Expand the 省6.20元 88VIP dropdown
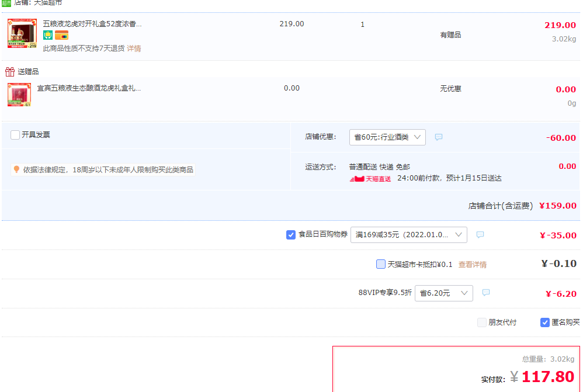 444,293
